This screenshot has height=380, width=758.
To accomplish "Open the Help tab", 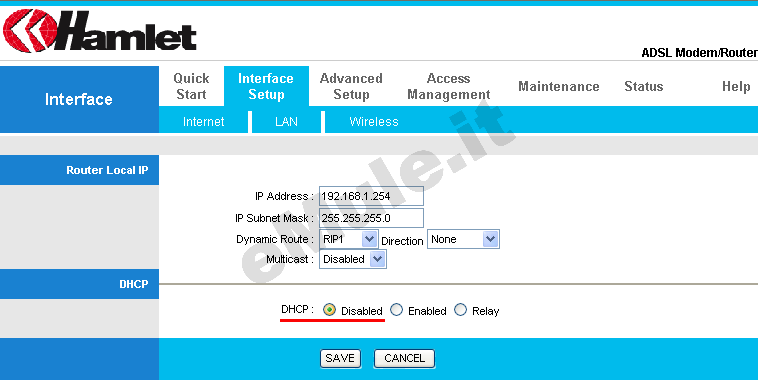I will [x=736, y=87].
